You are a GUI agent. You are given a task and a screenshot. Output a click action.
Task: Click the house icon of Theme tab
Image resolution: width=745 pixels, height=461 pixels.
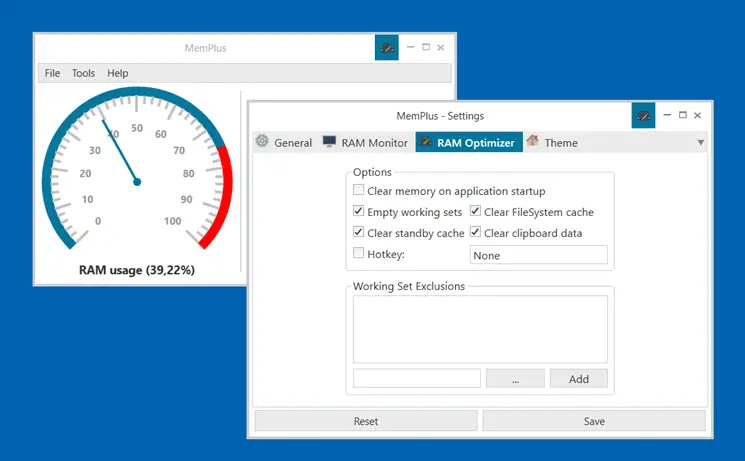[x=533, y=141]
